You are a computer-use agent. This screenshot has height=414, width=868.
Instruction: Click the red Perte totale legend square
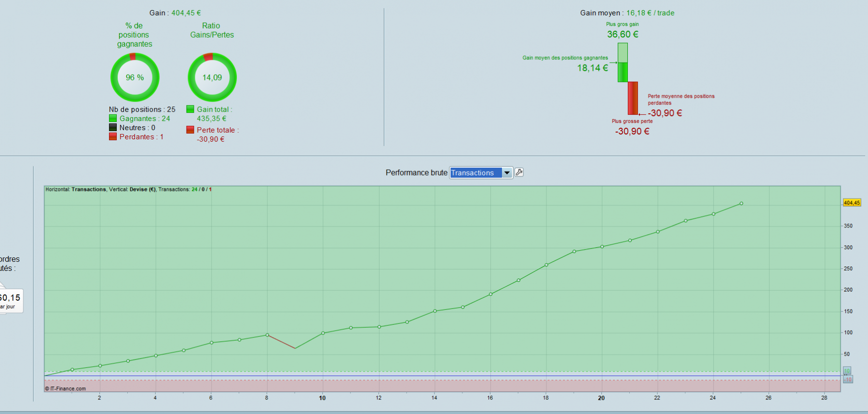pyautogui.click(x=190, y=130)
